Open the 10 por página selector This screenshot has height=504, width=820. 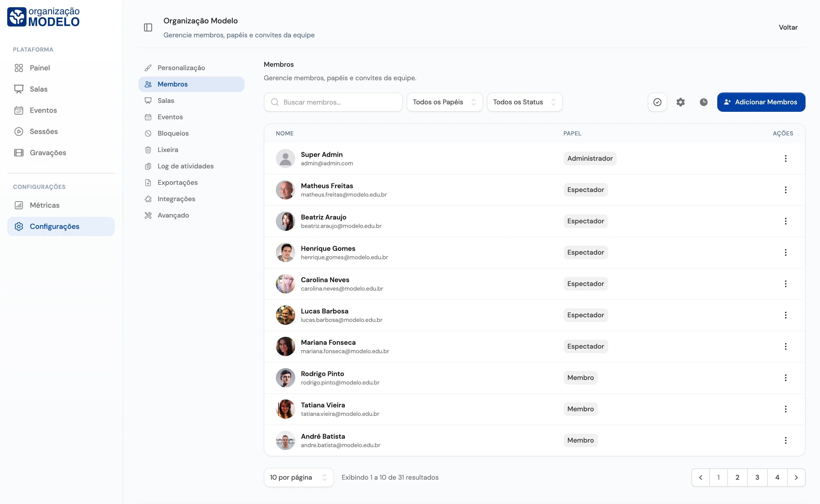(x=298, y=477)
